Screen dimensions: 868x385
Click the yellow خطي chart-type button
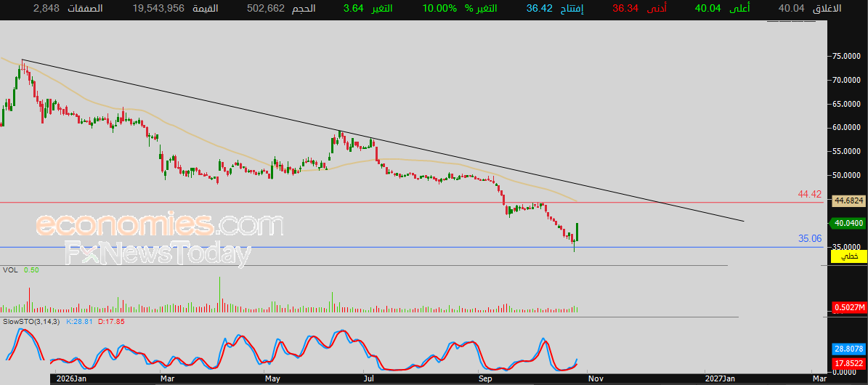(x=849, y=257)
